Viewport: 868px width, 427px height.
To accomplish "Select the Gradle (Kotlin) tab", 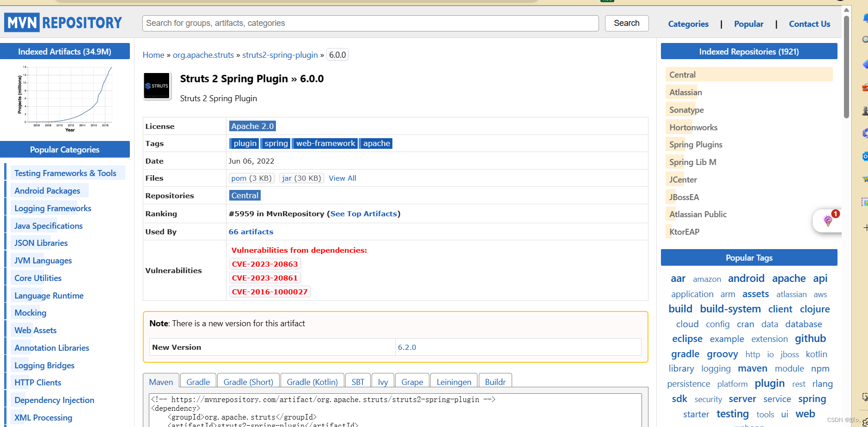I will coord(312,382).
